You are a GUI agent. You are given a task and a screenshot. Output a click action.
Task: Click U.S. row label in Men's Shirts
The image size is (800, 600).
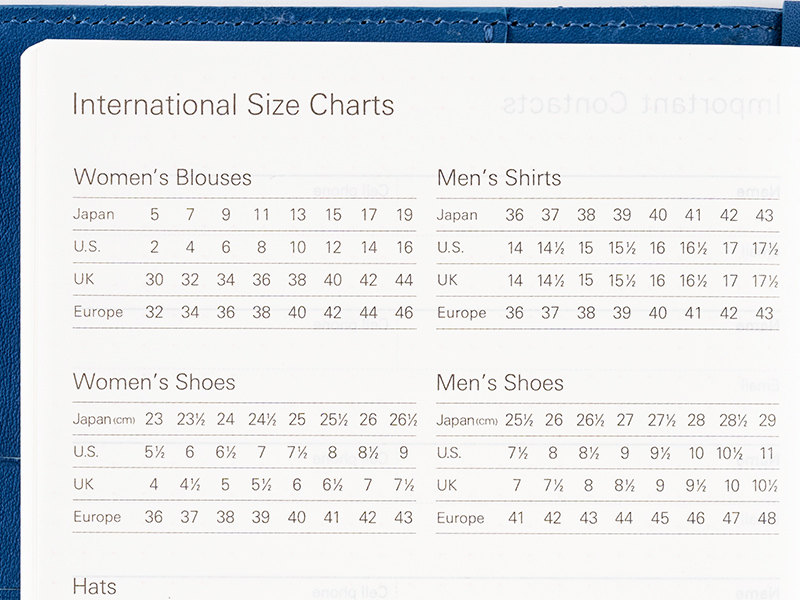click(450, 247)
